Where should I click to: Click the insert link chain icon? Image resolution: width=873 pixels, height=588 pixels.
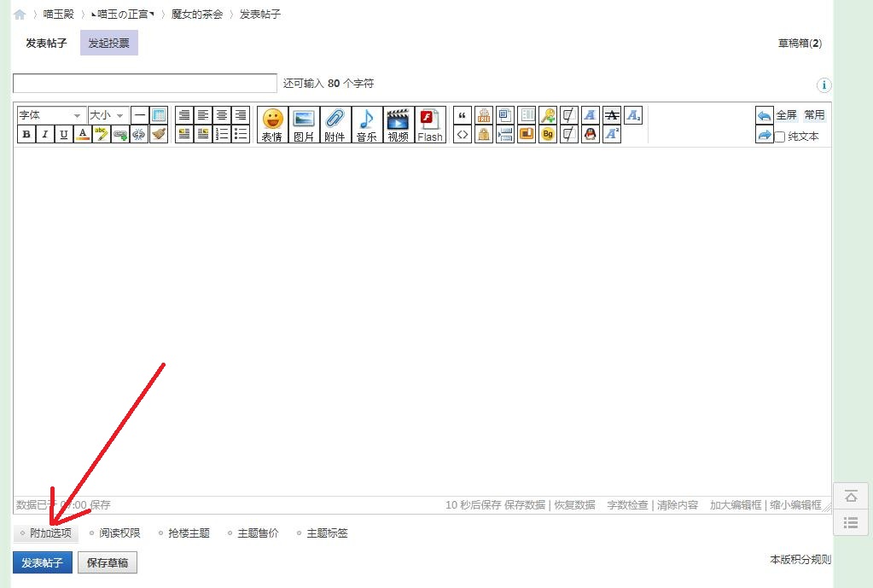pos(120,134)
